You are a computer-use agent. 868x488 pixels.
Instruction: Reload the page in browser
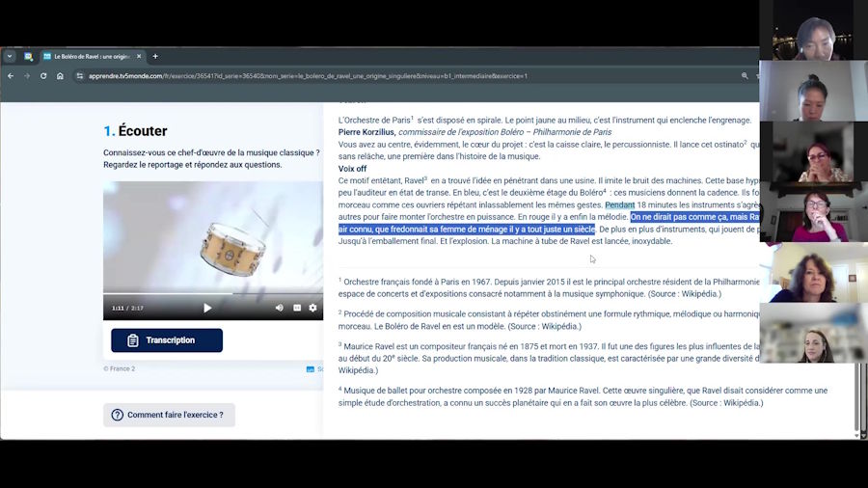coord(43,75)
